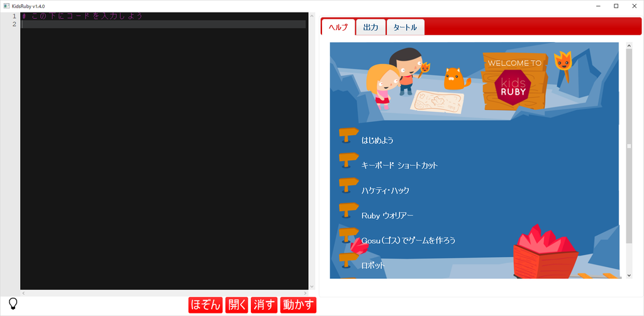
Task: Open the 出力 tab
Action: [x=371, y=28]
